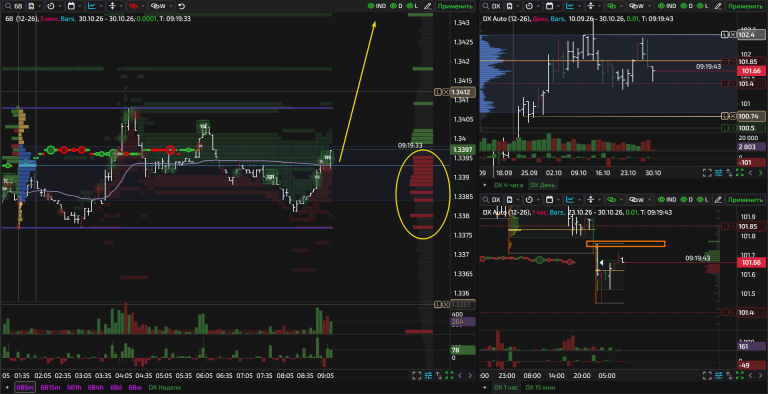This screenshot has height=394, width=768.
Task: Click the vertical scale icon in the 6B chart toolbar
Action: click(112, 6)
